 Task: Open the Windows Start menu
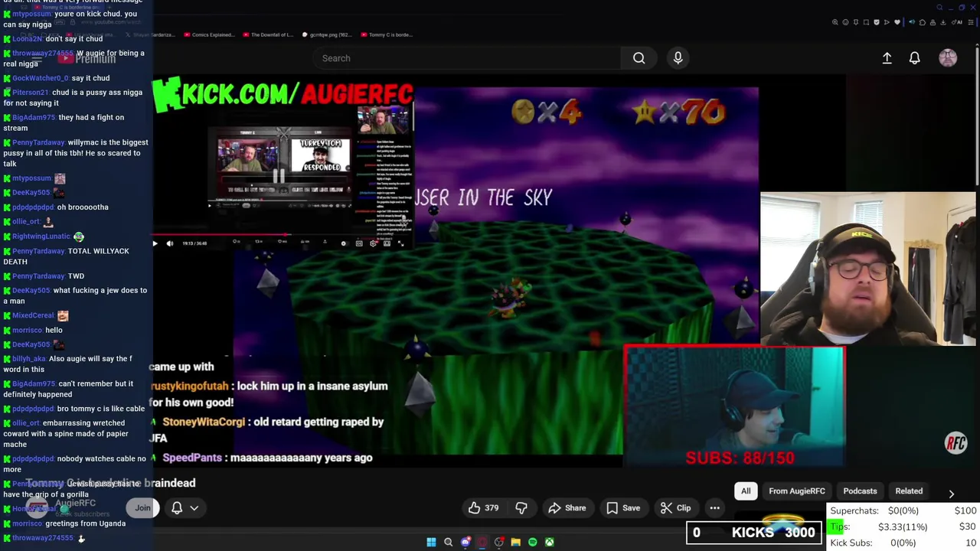point(431,543)
